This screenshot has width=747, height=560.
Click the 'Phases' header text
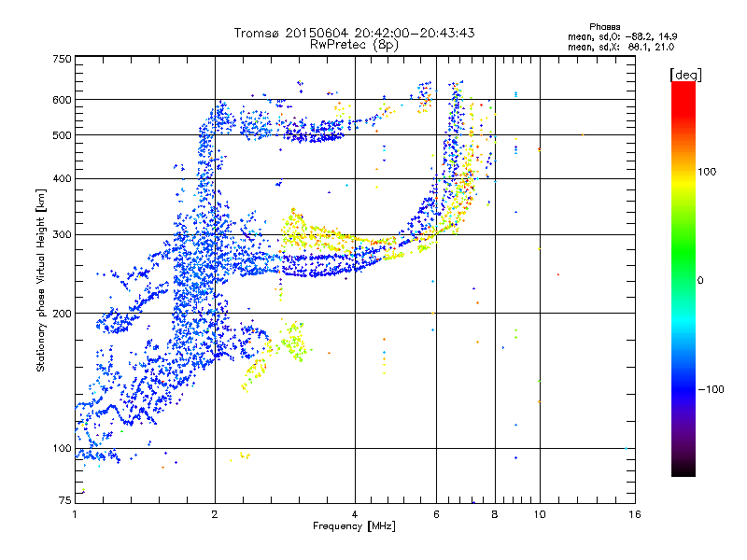tap(604, 27)
